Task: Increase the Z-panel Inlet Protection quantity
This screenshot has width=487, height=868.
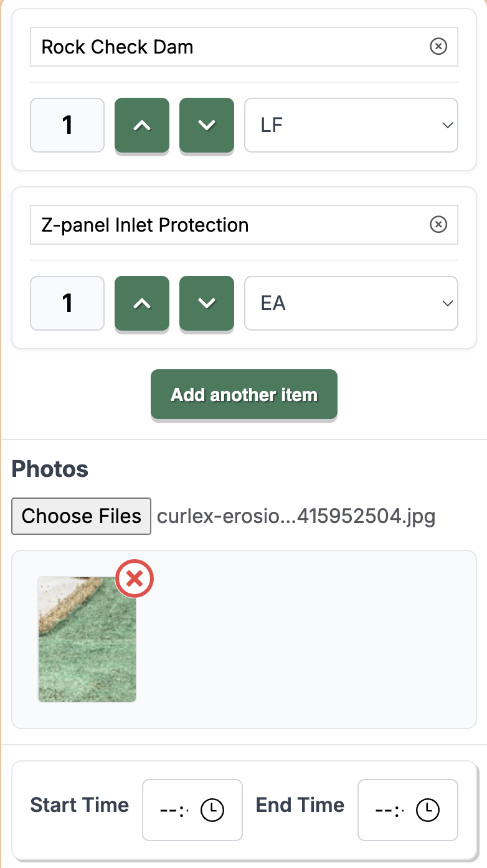Action: coord(141,303)
